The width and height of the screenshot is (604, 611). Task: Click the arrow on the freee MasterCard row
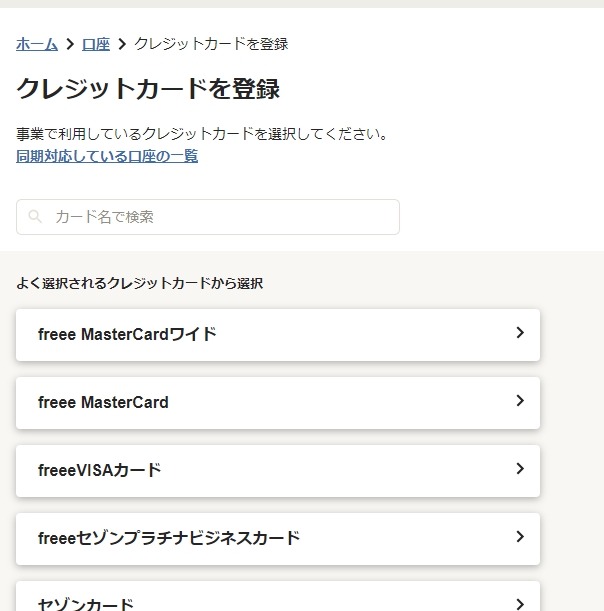(x=520, y=401)
